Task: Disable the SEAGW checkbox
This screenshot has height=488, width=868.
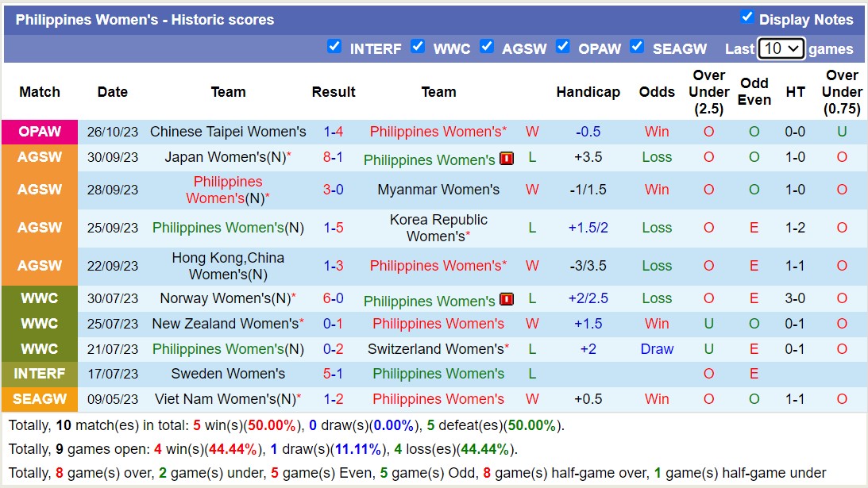Action: click(x=637, y=47)
